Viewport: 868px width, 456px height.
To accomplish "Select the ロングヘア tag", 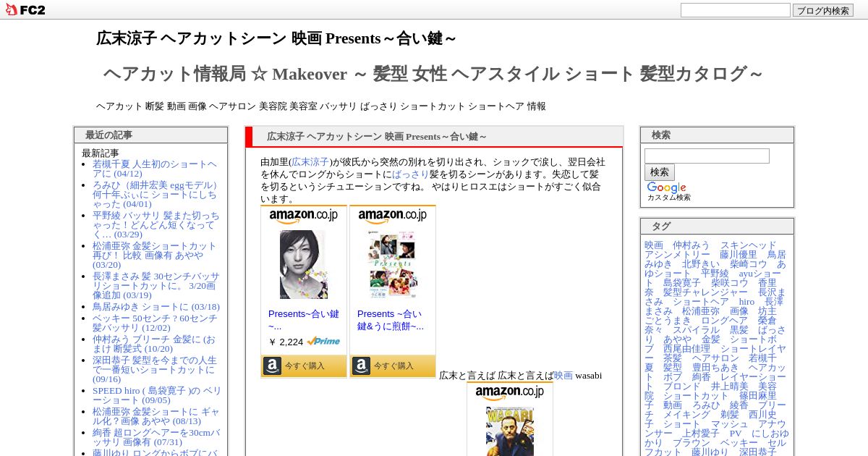I will tap(725, 321).
